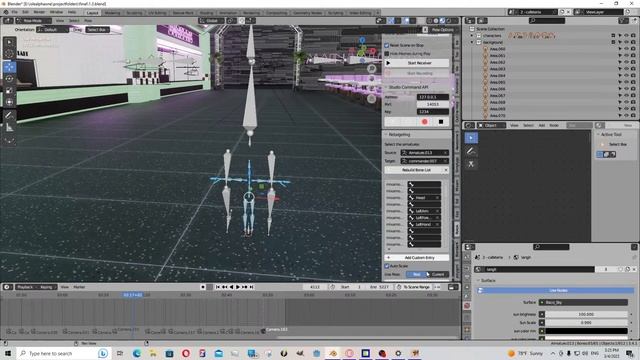640x360 pixels.
Task: Open the Pose menu in viewport header
Action: (88, 20)
